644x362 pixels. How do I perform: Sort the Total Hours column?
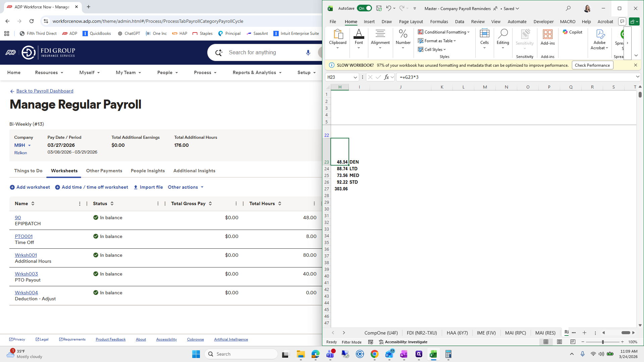[x=280, y=203]
